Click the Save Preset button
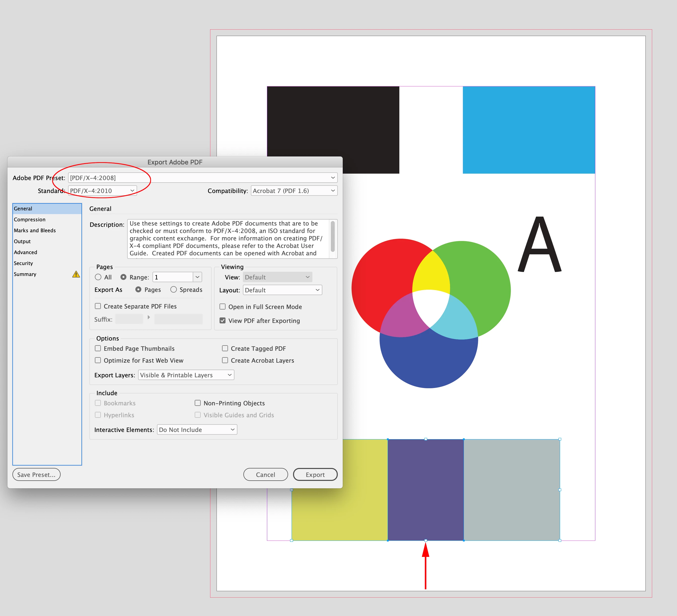 point(36,474)
